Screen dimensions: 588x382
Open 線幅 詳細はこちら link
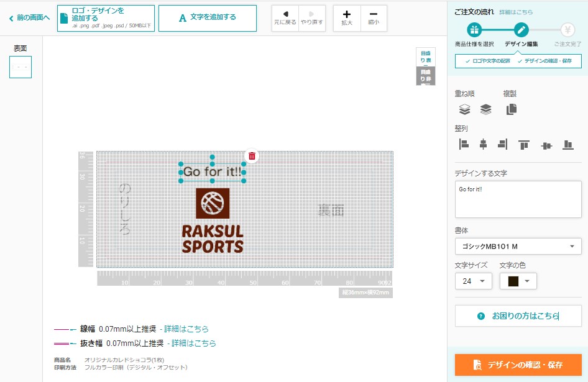pos(186,329)
